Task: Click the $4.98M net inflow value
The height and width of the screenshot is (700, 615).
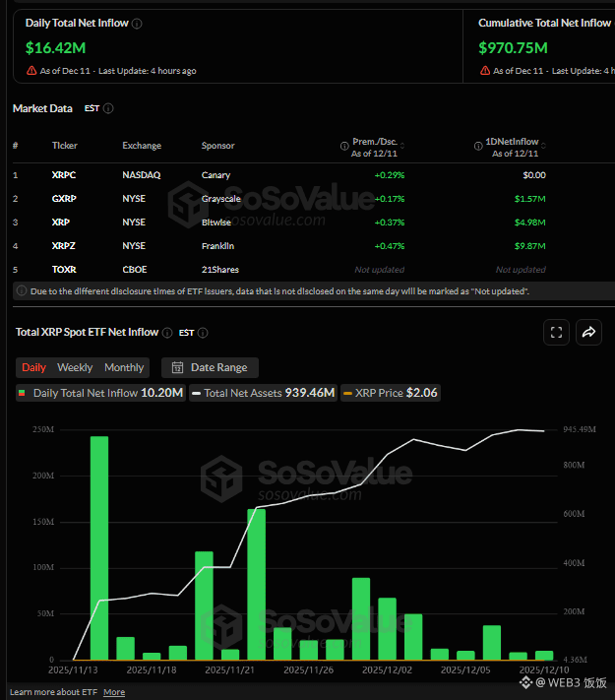Action: (x=529, y=223)
